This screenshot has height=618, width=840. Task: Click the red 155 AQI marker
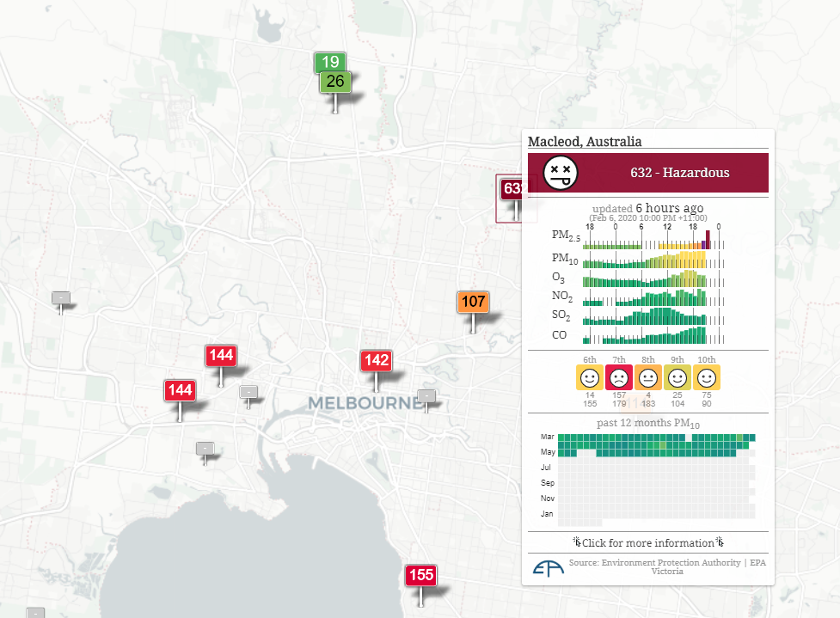(421, 575)
